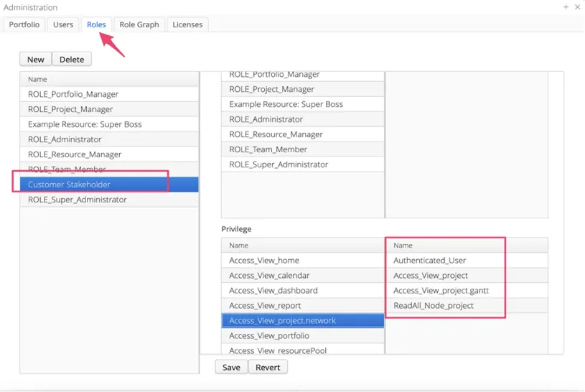The image size is (585, 392).
Task: Pick ROLE_Team_Member in the middle roles list
Action: [x=303, y=149]
